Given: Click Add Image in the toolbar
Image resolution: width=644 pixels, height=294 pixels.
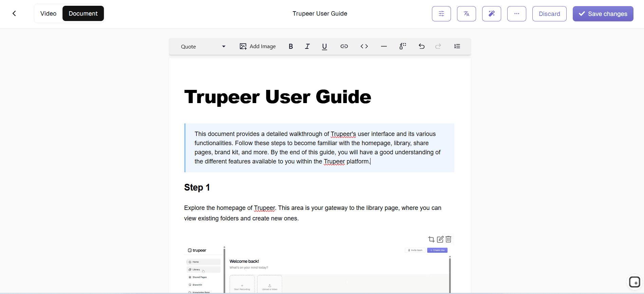Looking at the screenshot, I should coord(258,46).
